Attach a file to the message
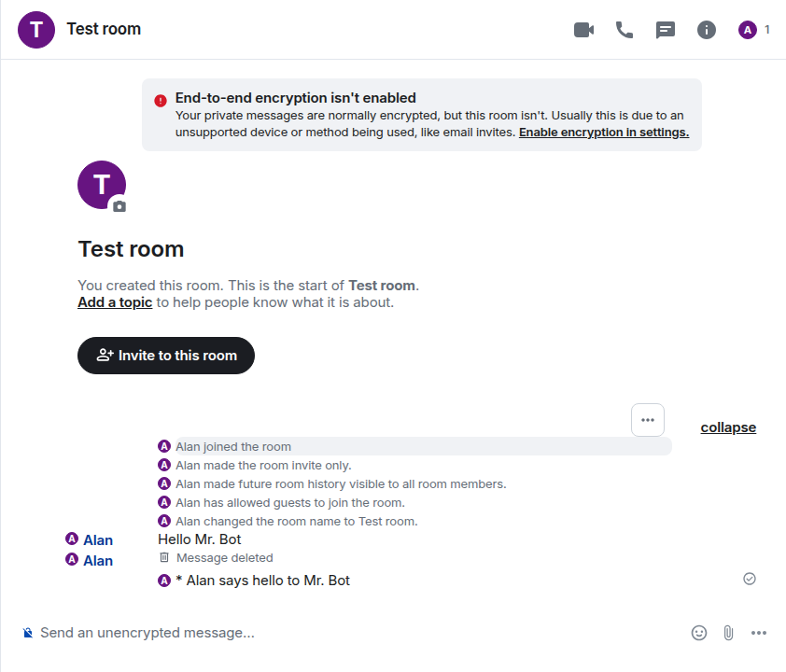786x672 pixels. (728, 633)
